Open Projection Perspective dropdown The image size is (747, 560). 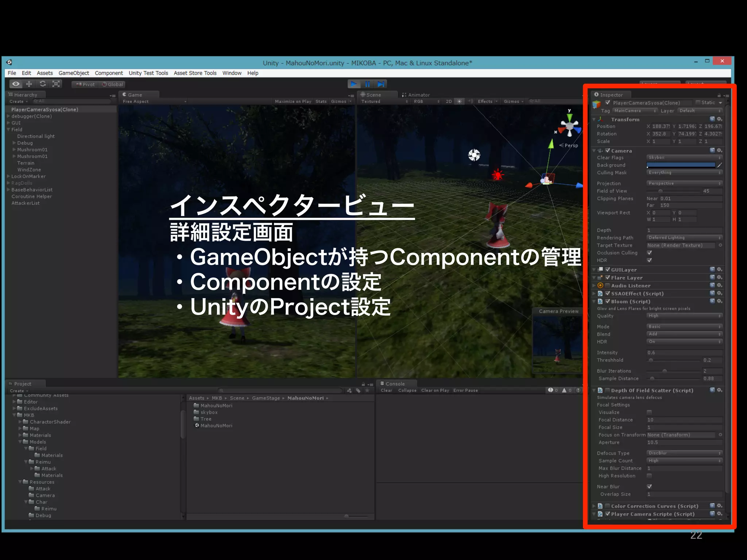pos(684,183)
